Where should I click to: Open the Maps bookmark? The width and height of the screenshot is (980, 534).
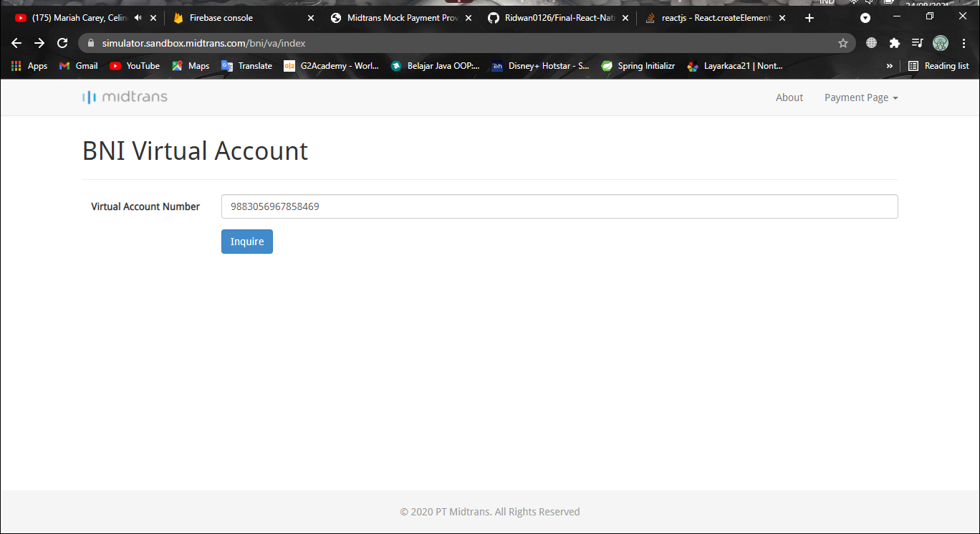tap(191, 66)
